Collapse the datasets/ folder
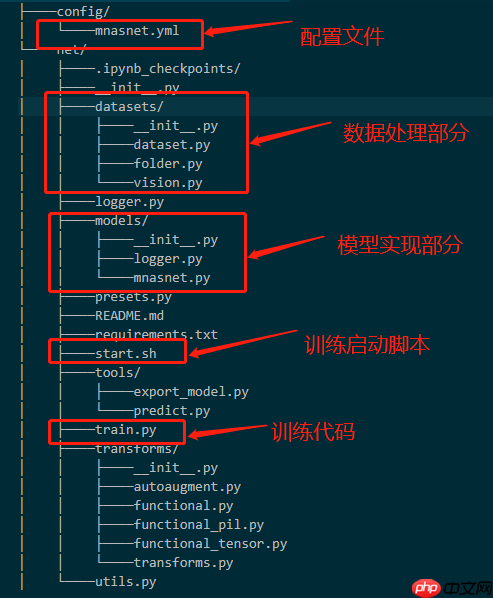Viewport: 493px width, 598px height. pos(129,106)
